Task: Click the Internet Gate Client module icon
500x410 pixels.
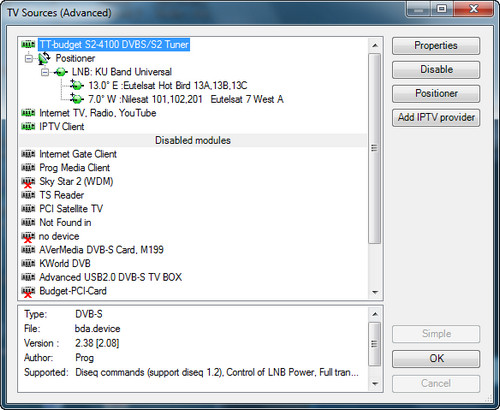Action: pos(28,154)
